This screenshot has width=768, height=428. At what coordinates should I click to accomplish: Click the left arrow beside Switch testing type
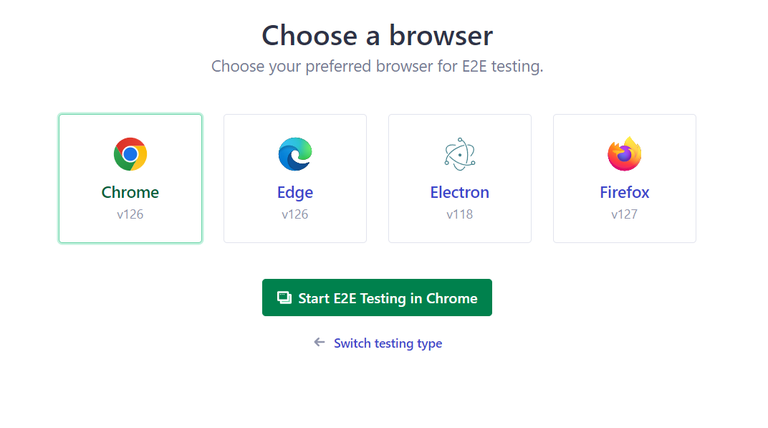[x=319, y=342]
